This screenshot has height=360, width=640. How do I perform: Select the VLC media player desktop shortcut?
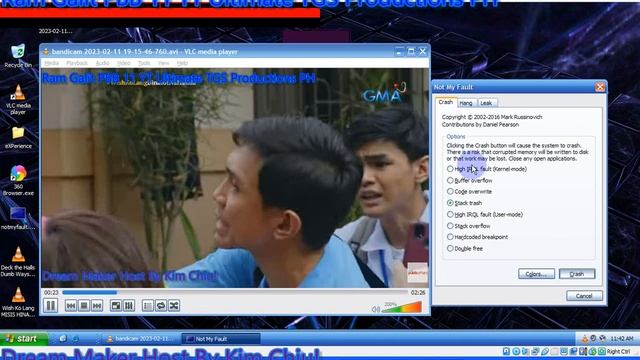pos(18,100)
